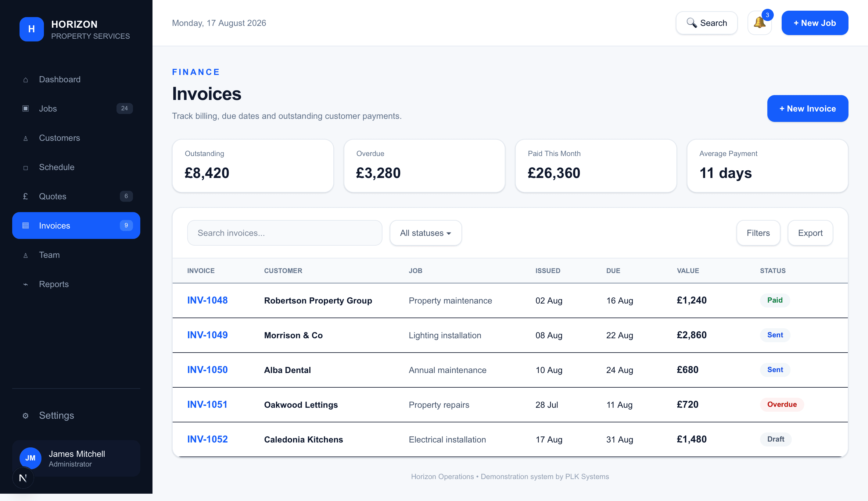Click the Overdue £3,280 card
This screenshot has width=868, height=501.
(424, 166)
